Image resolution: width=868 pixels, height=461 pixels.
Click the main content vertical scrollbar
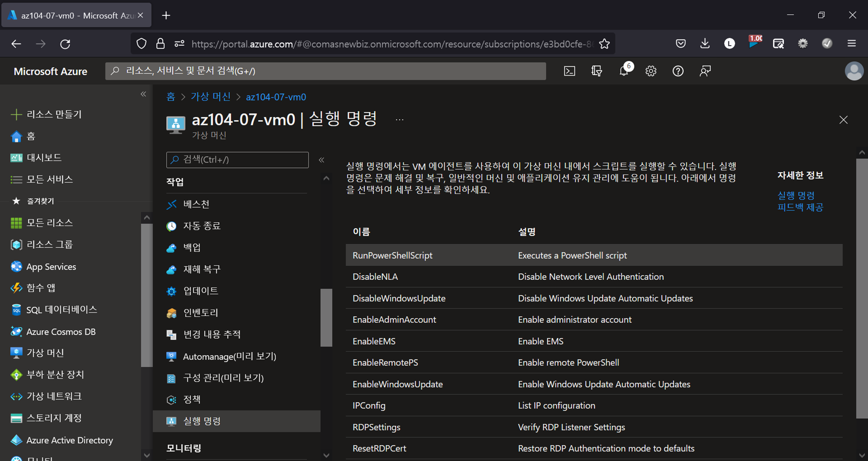click(862, 288)
